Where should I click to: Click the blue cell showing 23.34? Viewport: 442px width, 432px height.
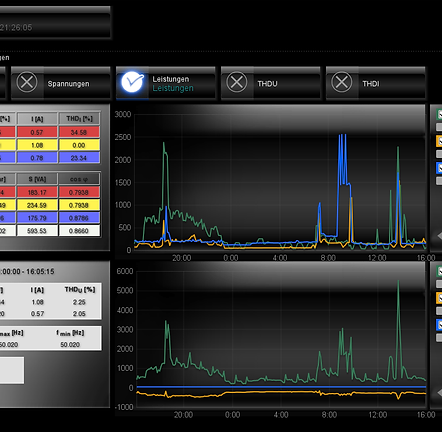(79, 158)
